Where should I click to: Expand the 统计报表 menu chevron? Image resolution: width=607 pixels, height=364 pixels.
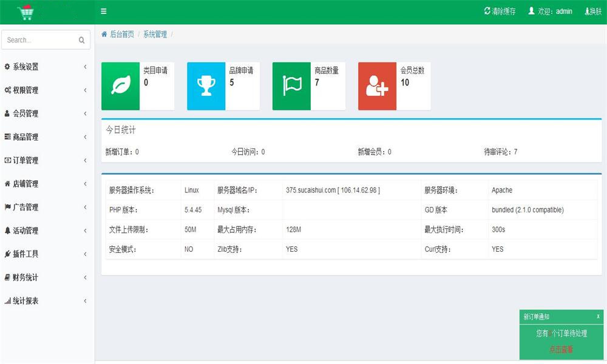pyautogui.click(x=85, y=300)
